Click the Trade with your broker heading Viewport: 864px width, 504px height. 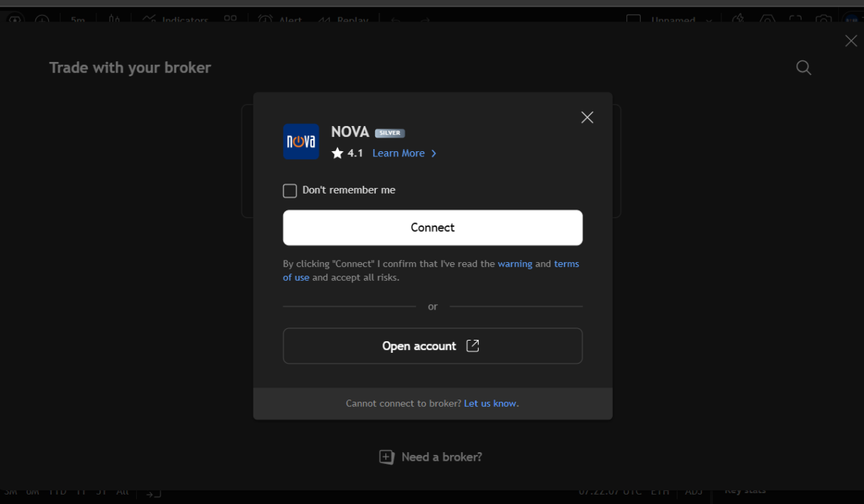pos(130,68)
